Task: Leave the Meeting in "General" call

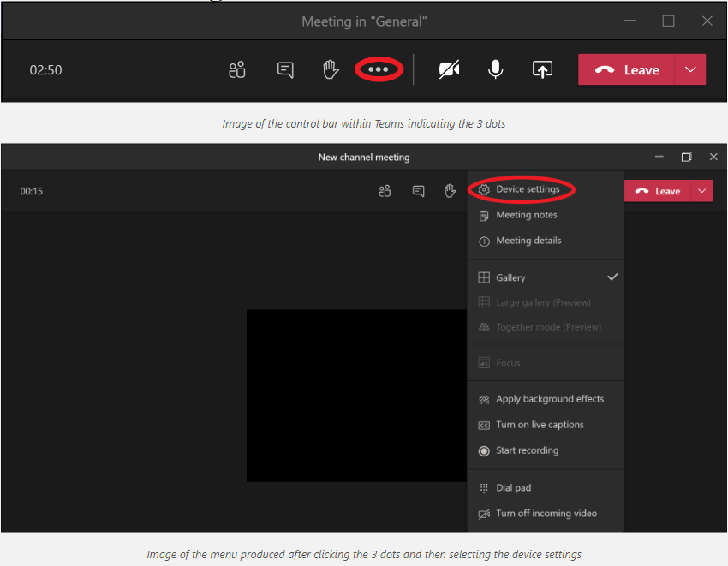Action: pyautogui.click(x=626, y=69)
